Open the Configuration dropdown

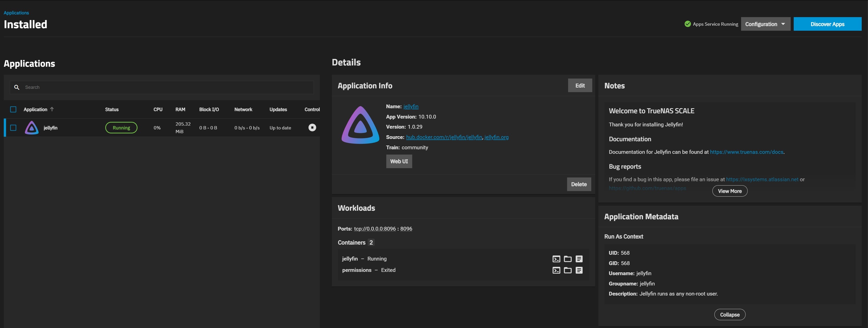[x=765, y=24]
